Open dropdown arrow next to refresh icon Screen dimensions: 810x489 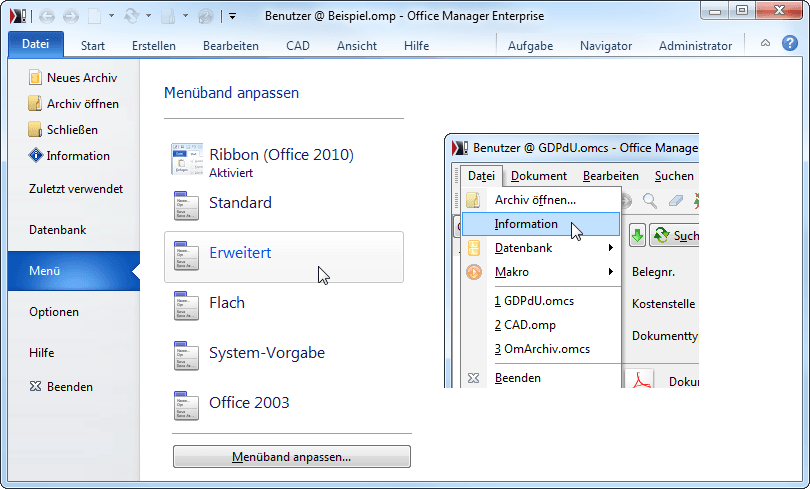click(x=148, y=16)
